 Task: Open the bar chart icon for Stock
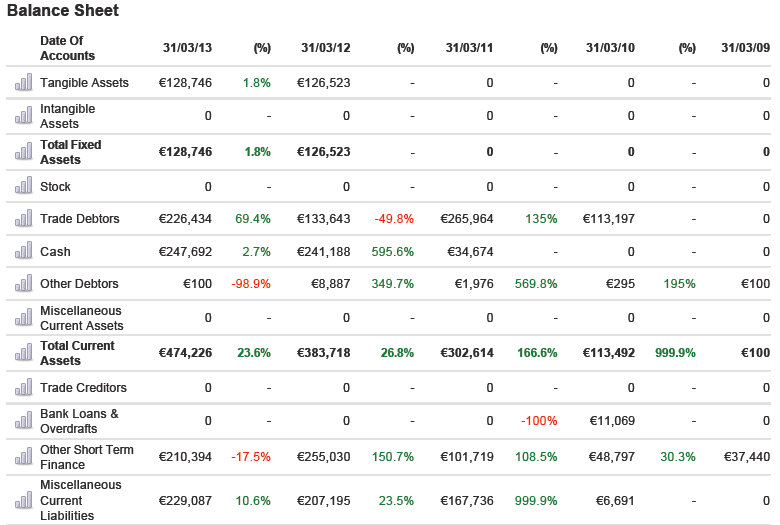[x=23, y=187]
